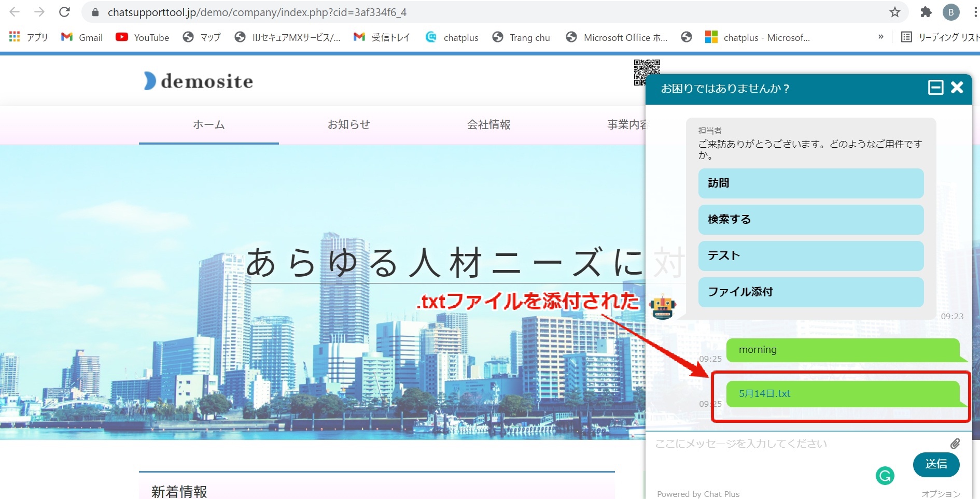The width and height of the screenshot is (980, 499).
Task: Bookmark this page with star icon
Action: coord(894,12)
